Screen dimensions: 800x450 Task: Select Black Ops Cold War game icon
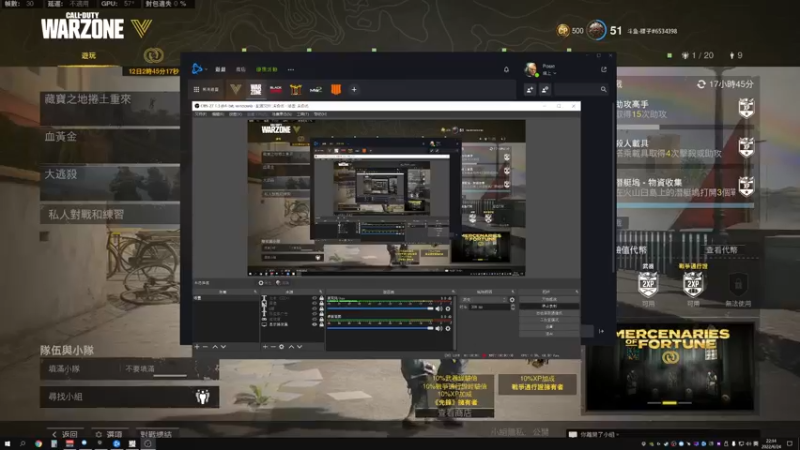[276, 89]
